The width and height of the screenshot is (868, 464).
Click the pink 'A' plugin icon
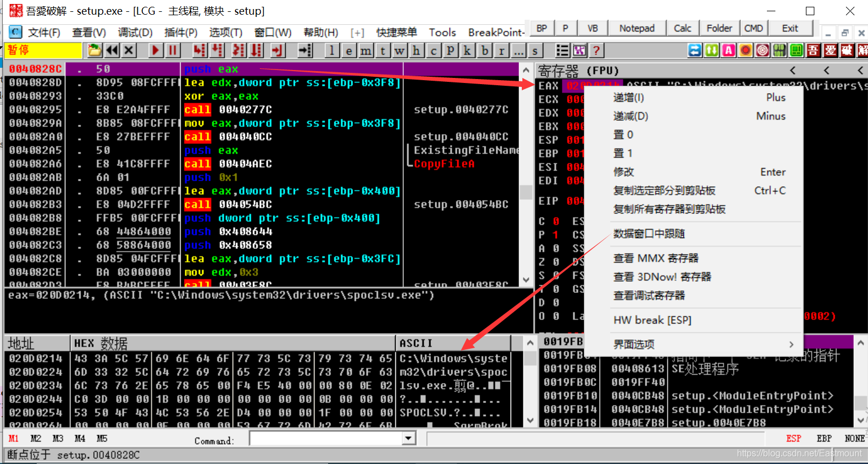[729, 50]
